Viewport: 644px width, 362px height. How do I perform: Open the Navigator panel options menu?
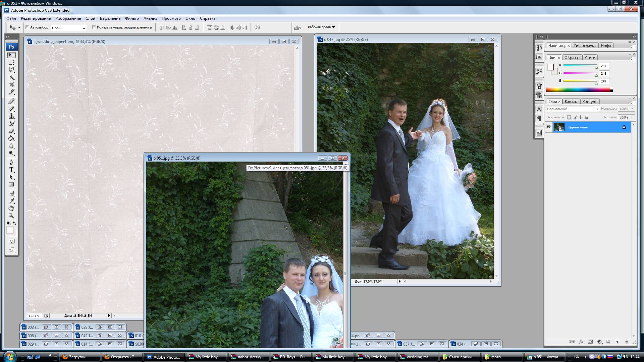(x=633, y=47)
